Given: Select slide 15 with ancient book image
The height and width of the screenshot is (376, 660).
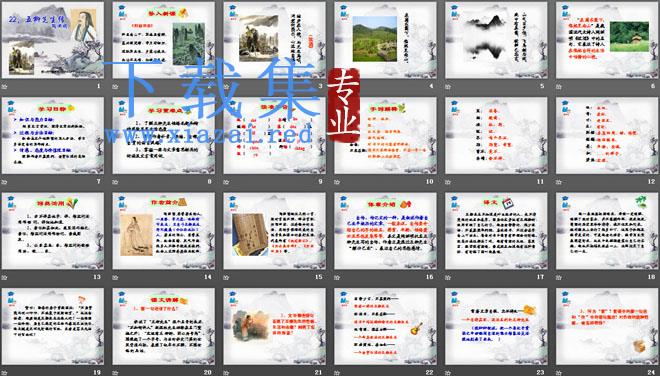Looking at the screenshot, I should tap(274, 231).
